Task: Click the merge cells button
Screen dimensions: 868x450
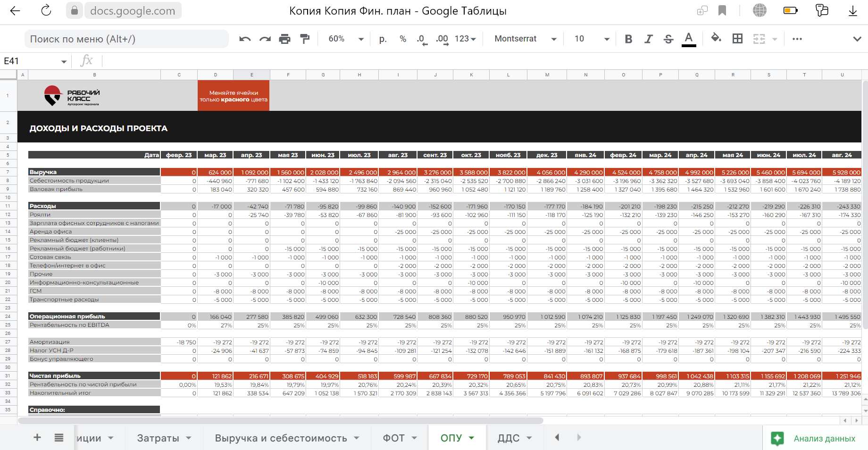Action: pyautogui.click(x=759, y=39)
